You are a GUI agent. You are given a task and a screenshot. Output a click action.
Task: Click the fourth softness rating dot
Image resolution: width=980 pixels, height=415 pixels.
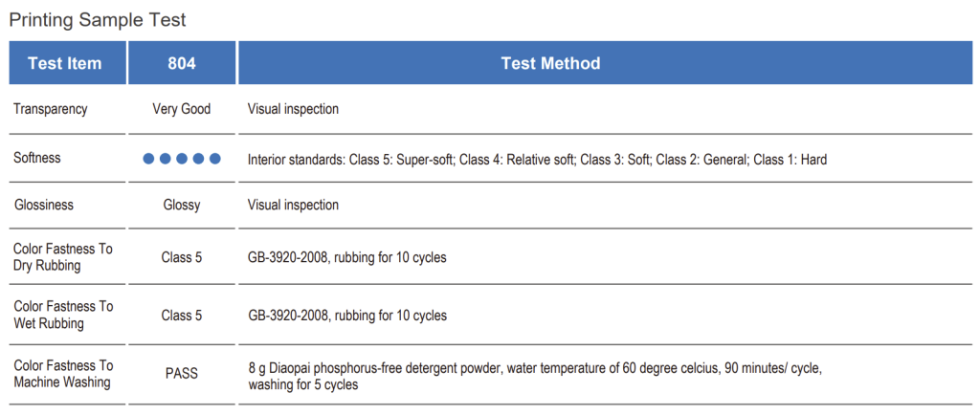click(x=198, y=159)
